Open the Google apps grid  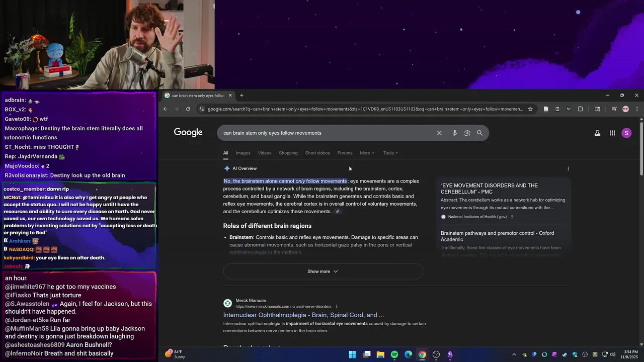coord(612,133)
